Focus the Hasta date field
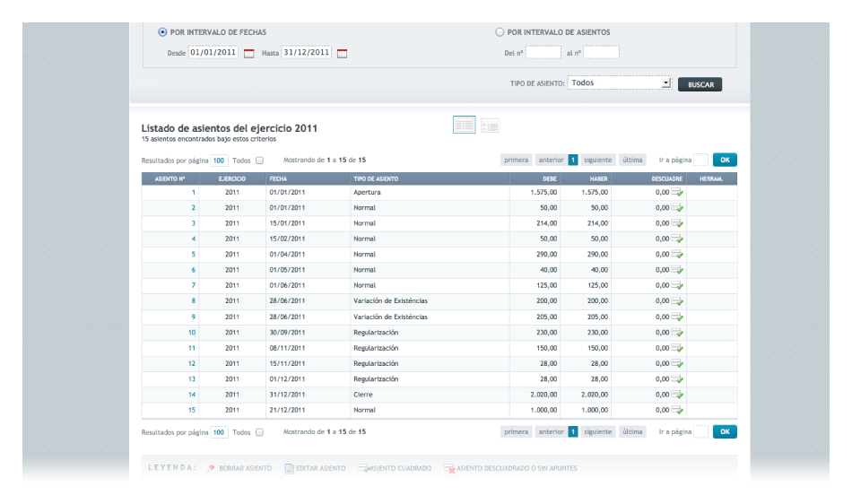The image size is (852, 504). [x=306, y=52]
